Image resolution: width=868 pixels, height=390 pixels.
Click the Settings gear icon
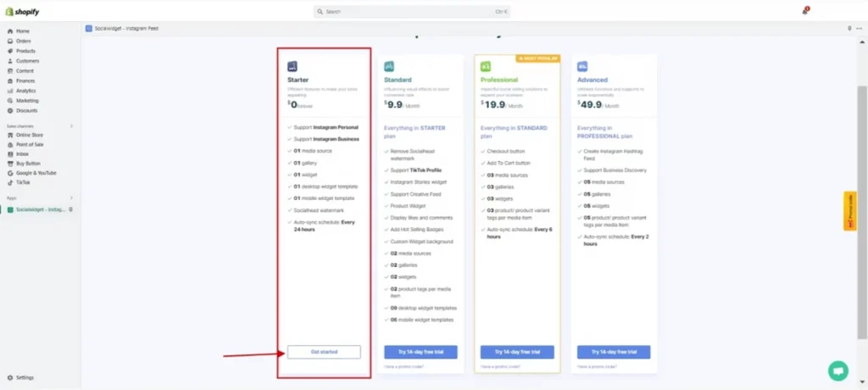click(x=10, y=378)
